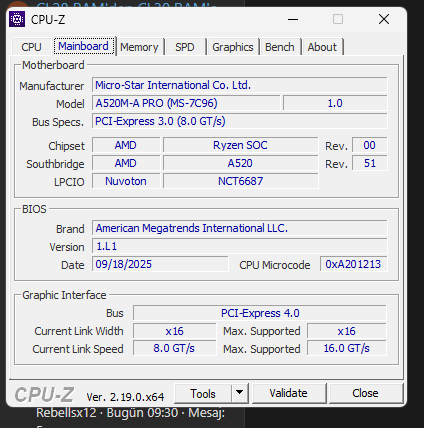Click the Tools button
Viewport: 424px width, 428px height.
point(203,394)
